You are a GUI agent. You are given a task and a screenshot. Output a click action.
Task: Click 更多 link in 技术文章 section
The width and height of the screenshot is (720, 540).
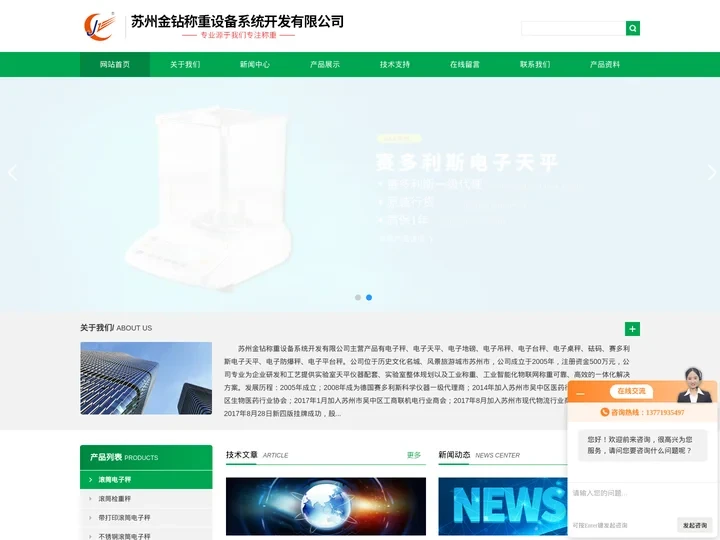[414, 455]
